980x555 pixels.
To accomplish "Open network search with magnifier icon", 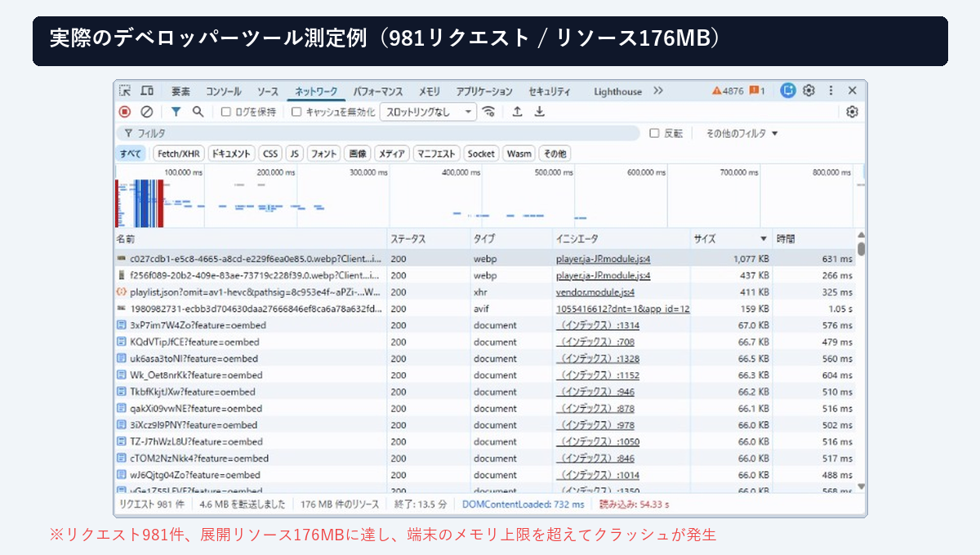I will (x=198, y=112).
